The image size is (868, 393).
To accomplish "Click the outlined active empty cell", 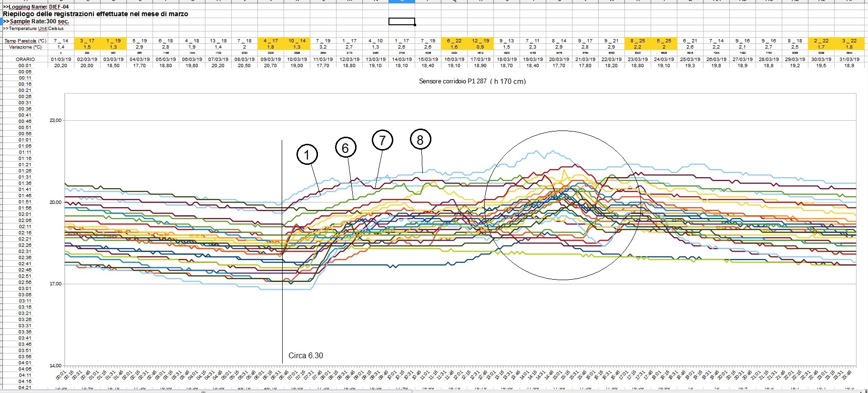I will pyautogui.click(x=401, y=21).
